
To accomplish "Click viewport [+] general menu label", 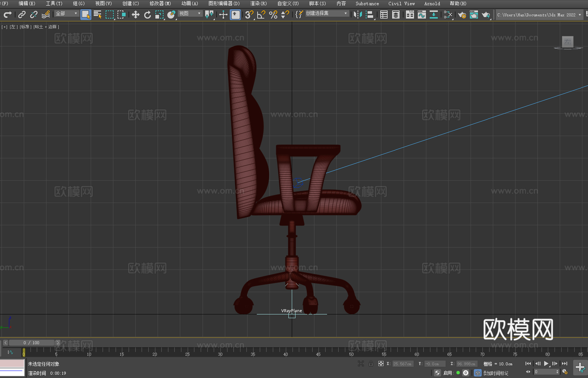I will coord(4,27).
